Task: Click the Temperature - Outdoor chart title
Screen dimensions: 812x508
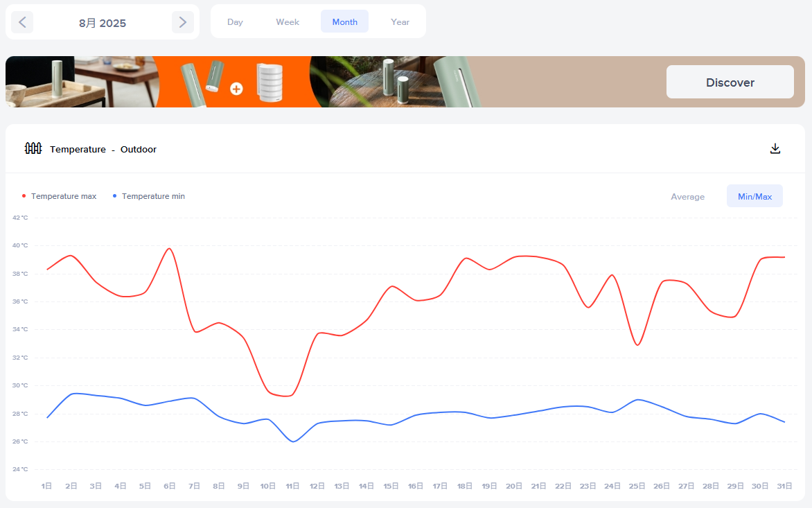Action: click(x=103, y=150)
